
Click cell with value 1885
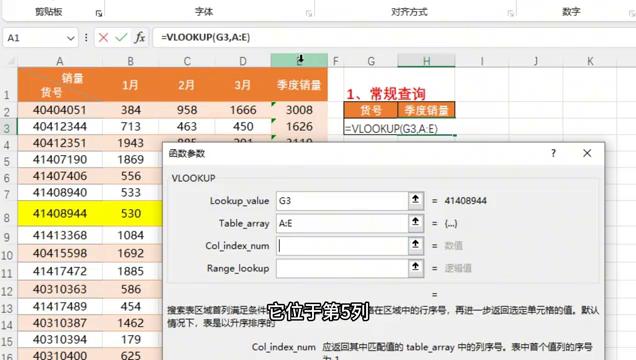(131, 271)
